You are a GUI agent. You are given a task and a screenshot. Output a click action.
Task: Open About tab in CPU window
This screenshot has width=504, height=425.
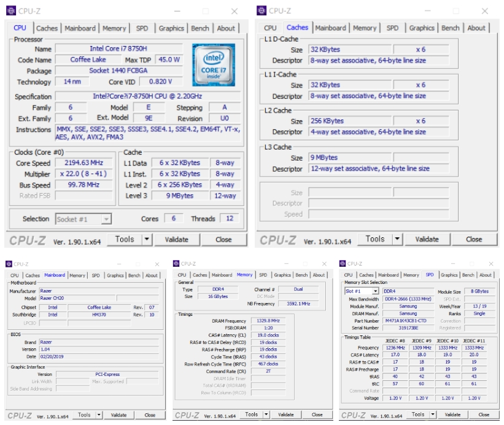click(226, 28)
